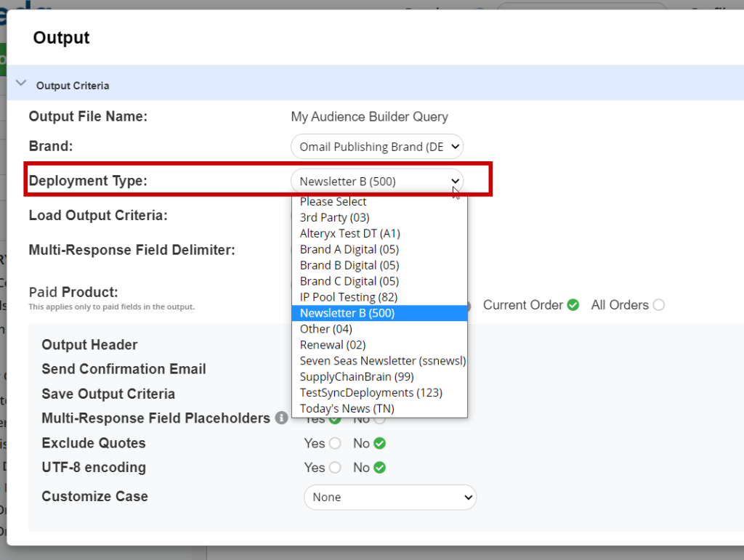Set UTF-8 encoding to No
The image size is (744, 560).
click(x=379, y=468)
